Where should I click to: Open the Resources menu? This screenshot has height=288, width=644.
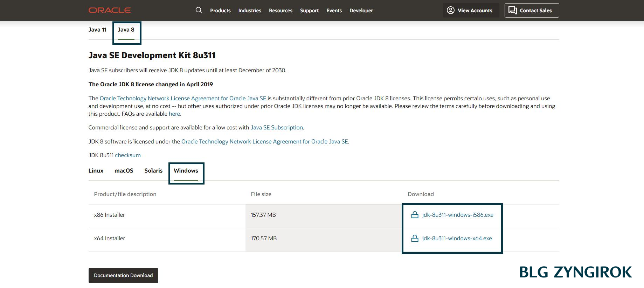281,11
